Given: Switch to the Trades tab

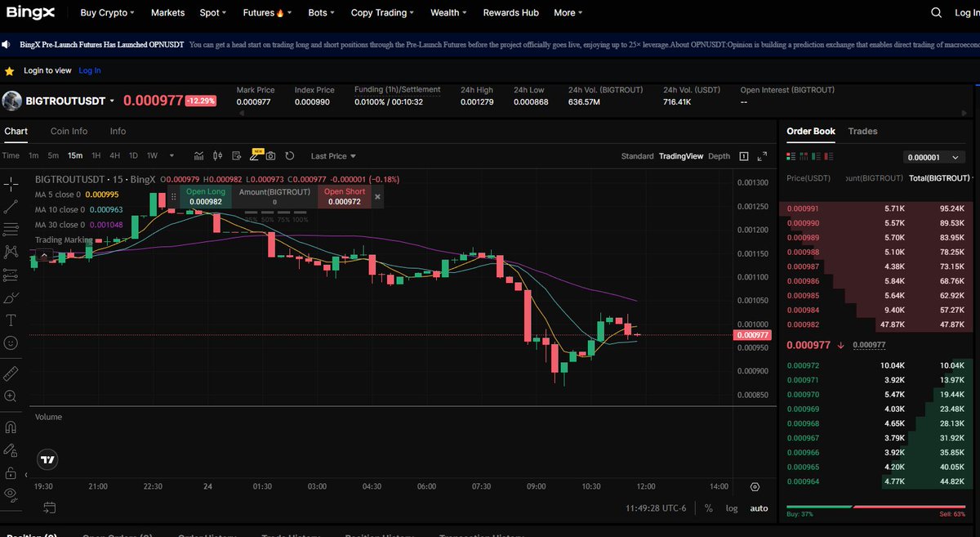Looking at the screenshot, I should [x=862, y=131].
